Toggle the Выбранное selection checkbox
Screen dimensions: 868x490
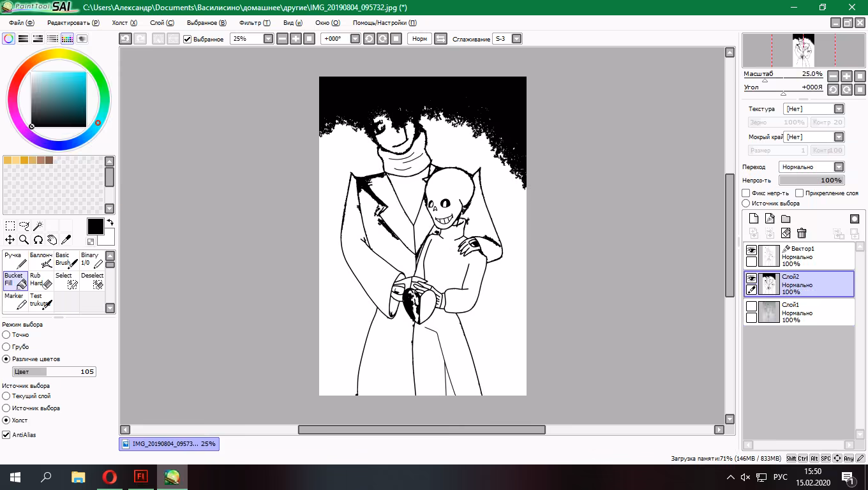188,39
